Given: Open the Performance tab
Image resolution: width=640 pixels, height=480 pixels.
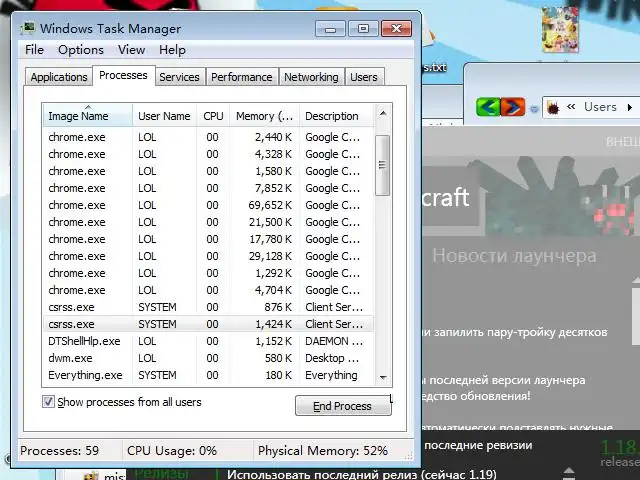Looking at the screenshot, I should click(242, 77).
